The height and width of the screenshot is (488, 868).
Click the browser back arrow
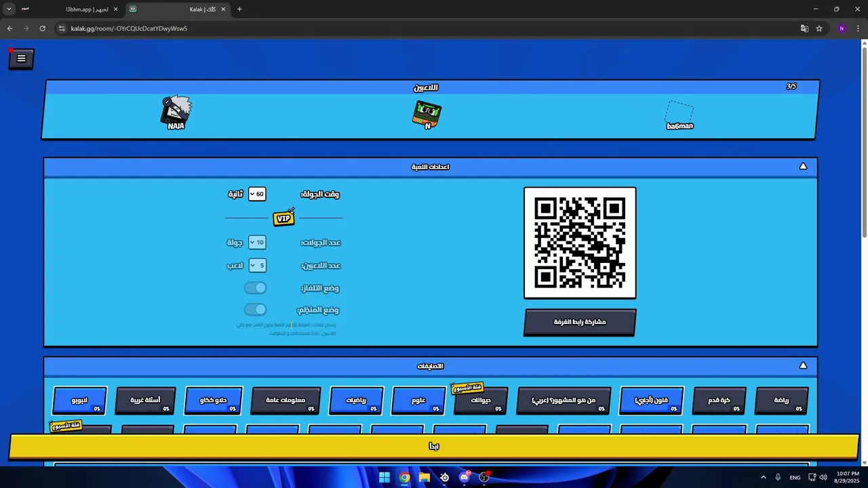pyautogui.click(x=9, y=28)
